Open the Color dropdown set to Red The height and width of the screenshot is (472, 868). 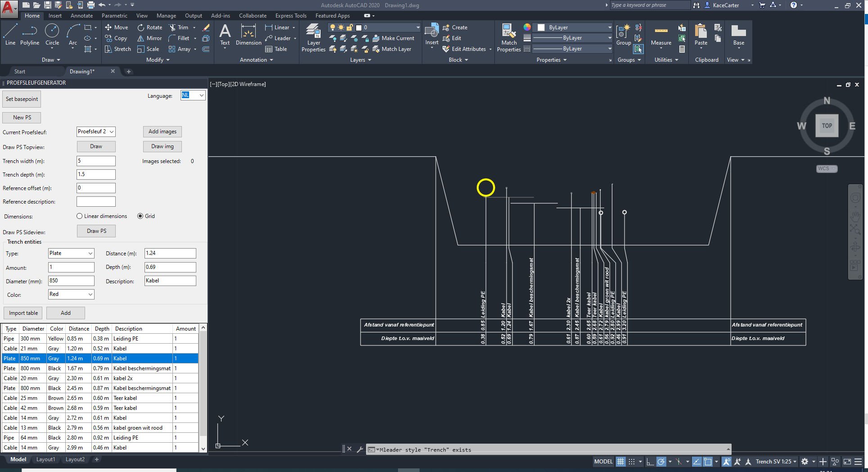click(x=71, y=294)
